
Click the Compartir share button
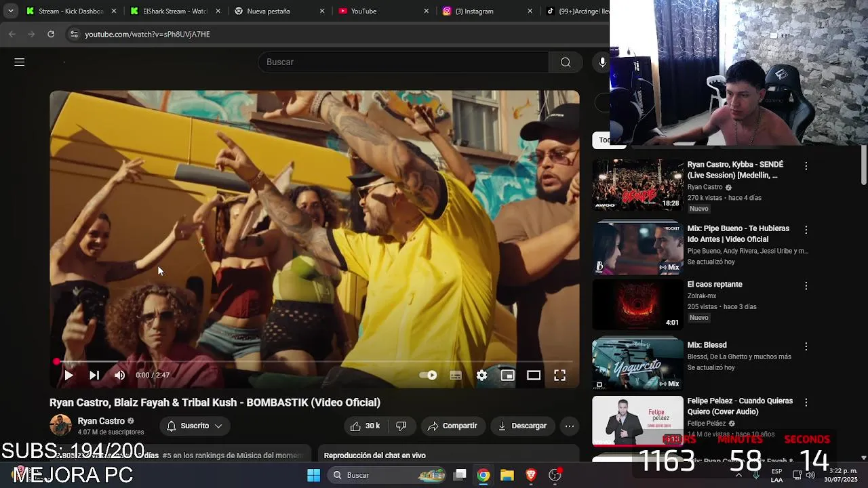click(x=453, y=426)
